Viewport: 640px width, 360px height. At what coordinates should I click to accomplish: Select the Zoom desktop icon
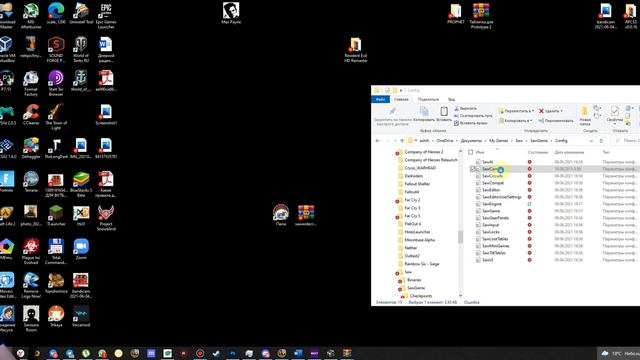81,249
